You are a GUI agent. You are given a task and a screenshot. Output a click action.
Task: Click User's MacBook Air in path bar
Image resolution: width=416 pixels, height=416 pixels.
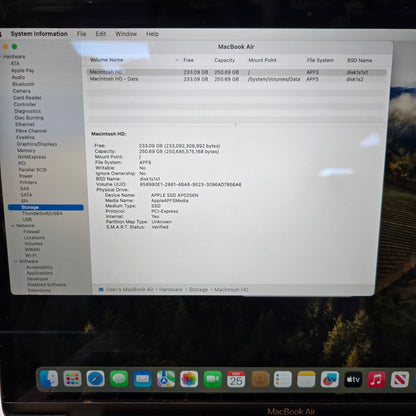pyautogui.click(x=130, y=290)
